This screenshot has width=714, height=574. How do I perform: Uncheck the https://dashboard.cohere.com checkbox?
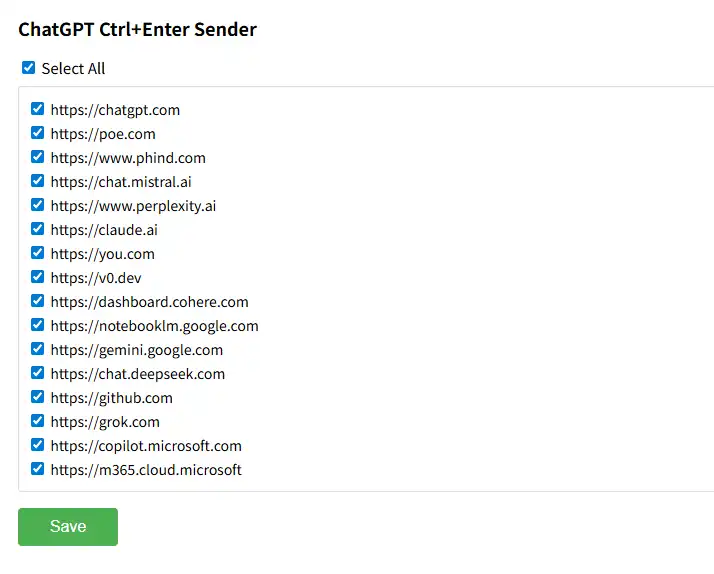tap(38, 301)
